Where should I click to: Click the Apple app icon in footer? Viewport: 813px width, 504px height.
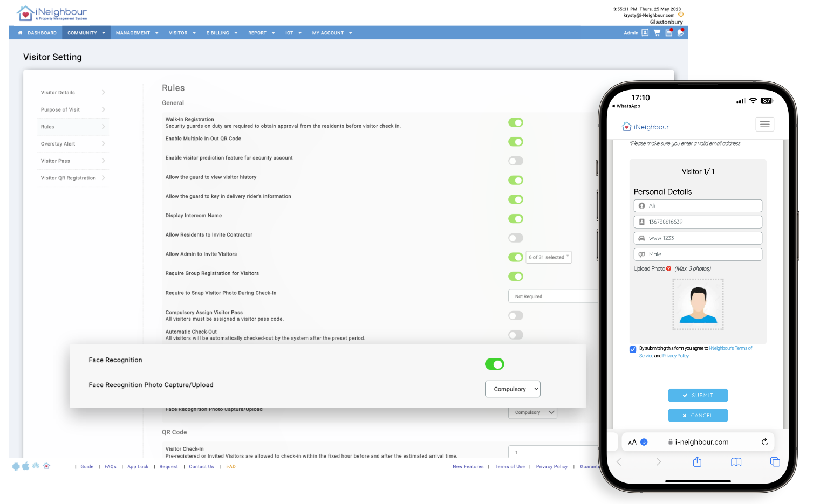pos(26,465)
